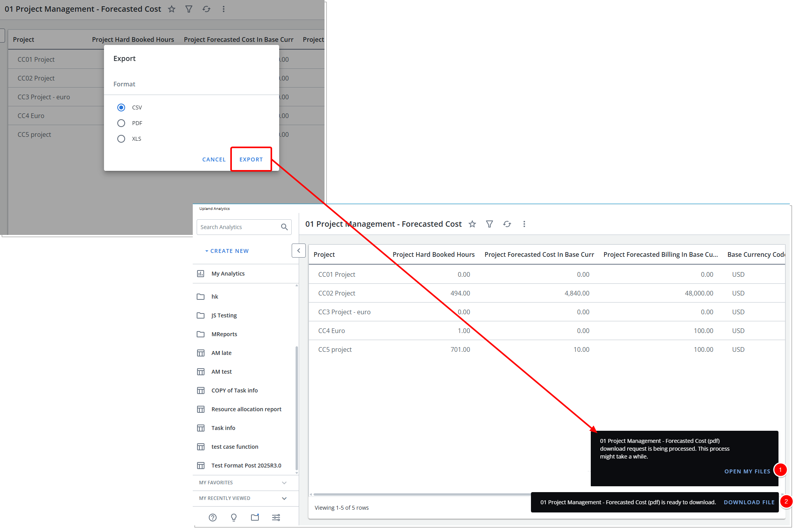
Task: Open the help question mark icon
Action: (213, 518)
